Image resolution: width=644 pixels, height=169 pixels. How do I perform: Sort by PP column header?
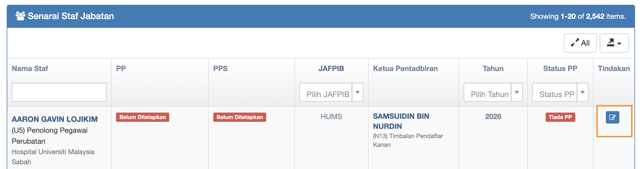(x=121, y=68)
